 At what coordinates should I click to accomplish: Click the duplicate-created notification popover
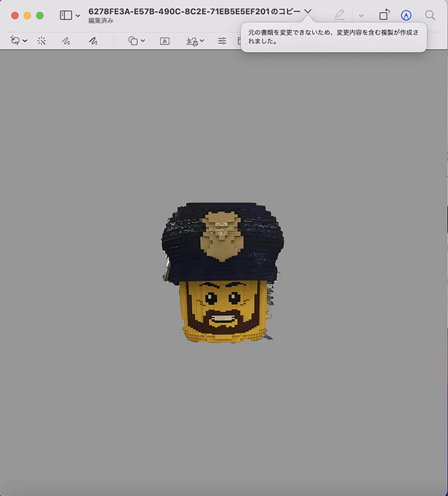pos(333,37)
